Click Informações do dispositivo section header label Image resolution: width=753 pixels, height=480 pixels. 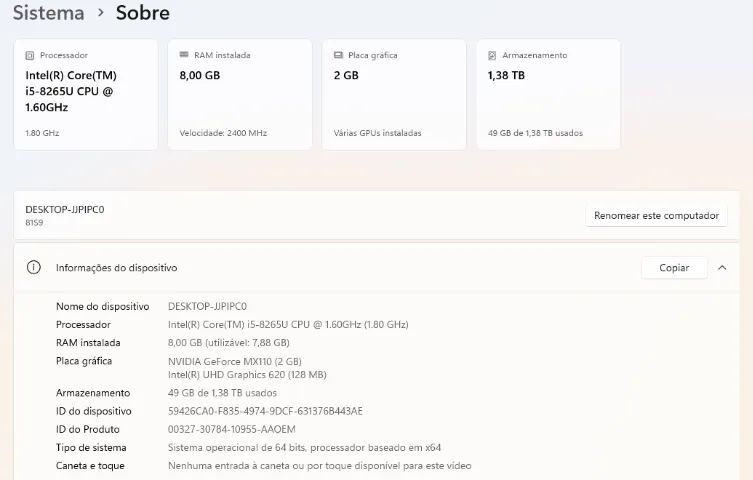(117, 268)
